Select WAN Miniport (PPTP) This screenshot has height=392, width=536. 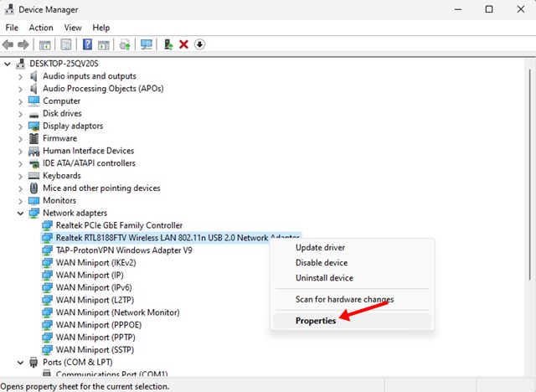95,338
